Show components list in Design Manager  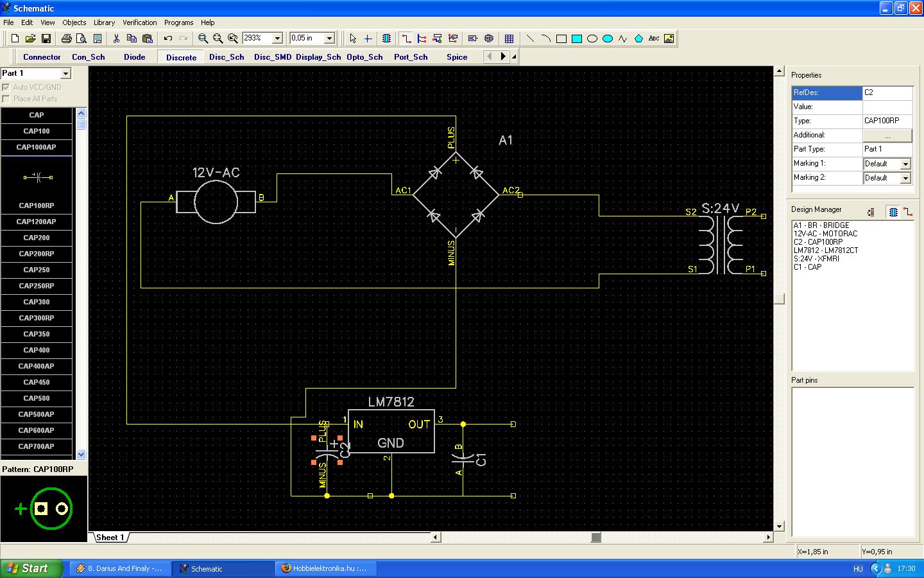point(893,212)
